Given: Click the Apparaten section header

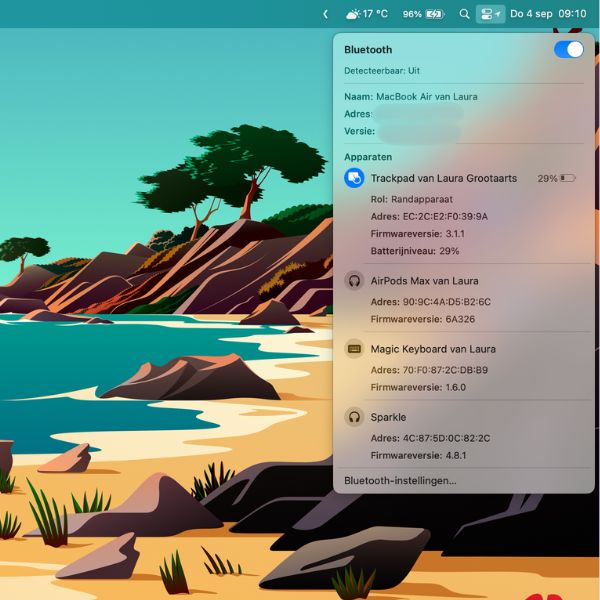Looking at the screenshot, I should point(368,157).
